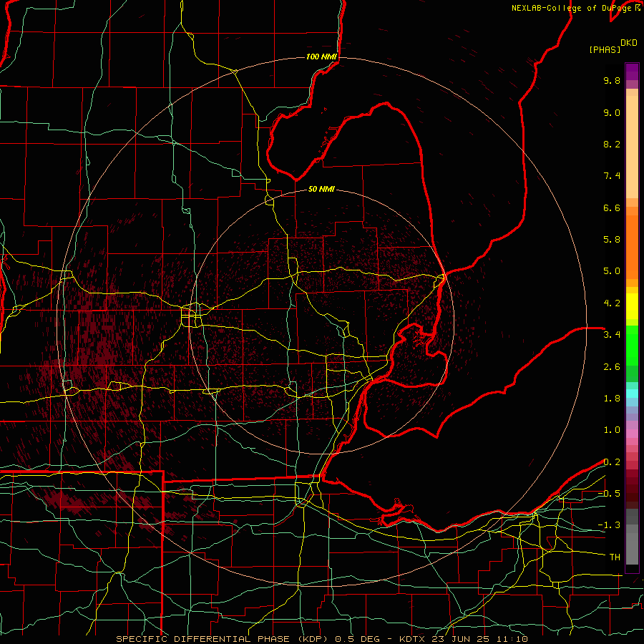Click the 100 NMI range ring label
644x644 pixels.
[321, 57]
